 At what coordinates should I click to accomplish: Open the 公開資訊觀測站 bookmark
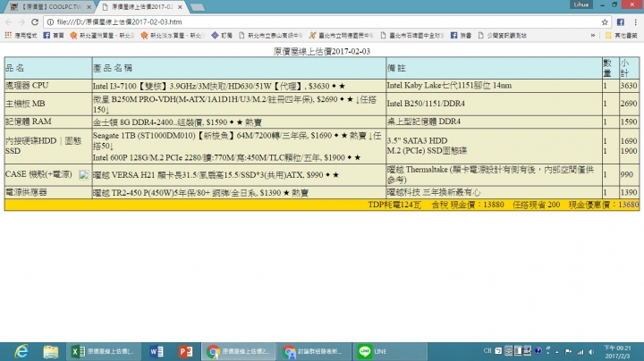(503, 35)
